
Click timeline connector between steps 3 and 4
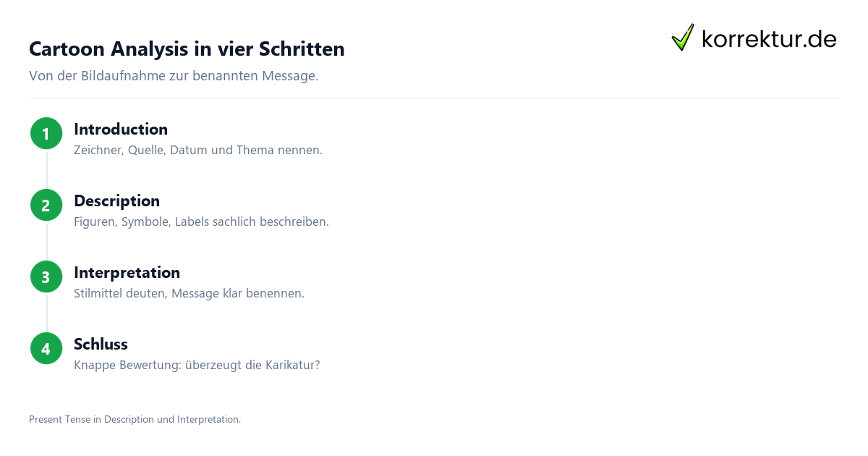point(46,313)
